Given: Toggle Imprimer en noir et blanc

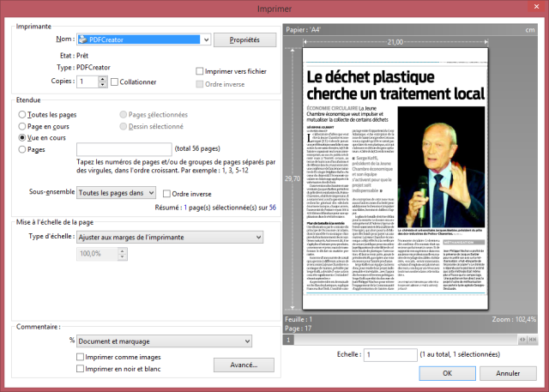Looking at the screenshot, I should (81, 369).
